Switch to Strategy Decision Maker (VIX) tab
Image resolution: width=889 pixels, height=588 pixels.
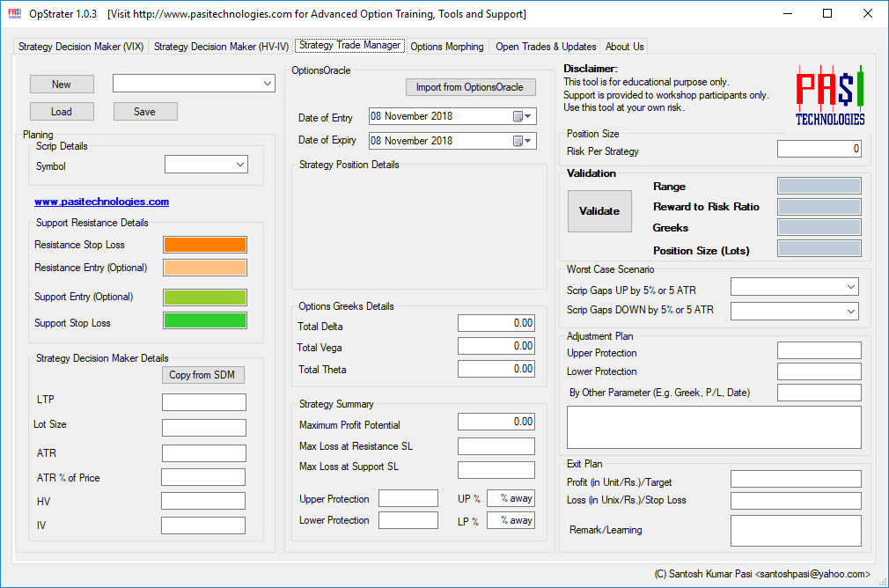81,47
